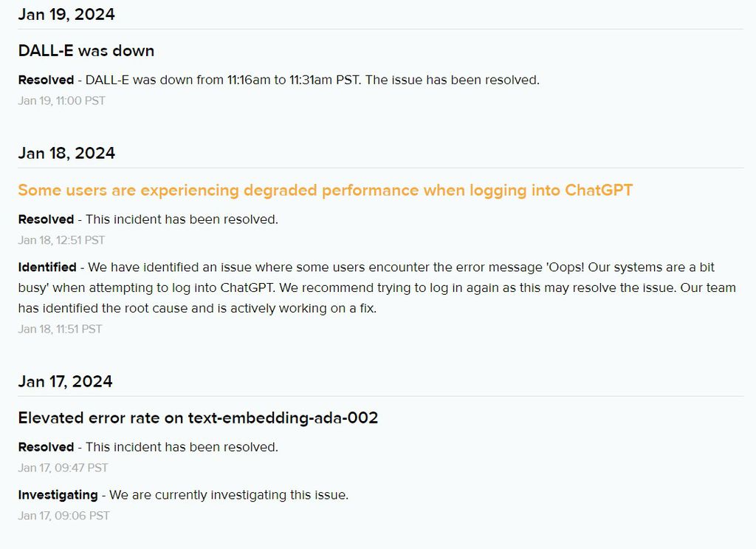Click the Identified status label

click(47, 267)
